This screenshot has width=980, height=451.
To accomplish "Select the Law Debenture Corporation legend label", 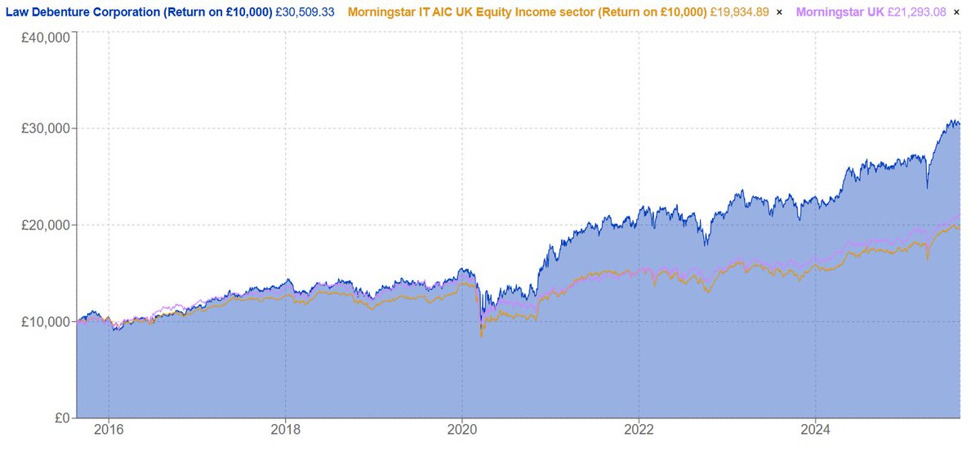I will pyautogui.click(x=139, y=12).
